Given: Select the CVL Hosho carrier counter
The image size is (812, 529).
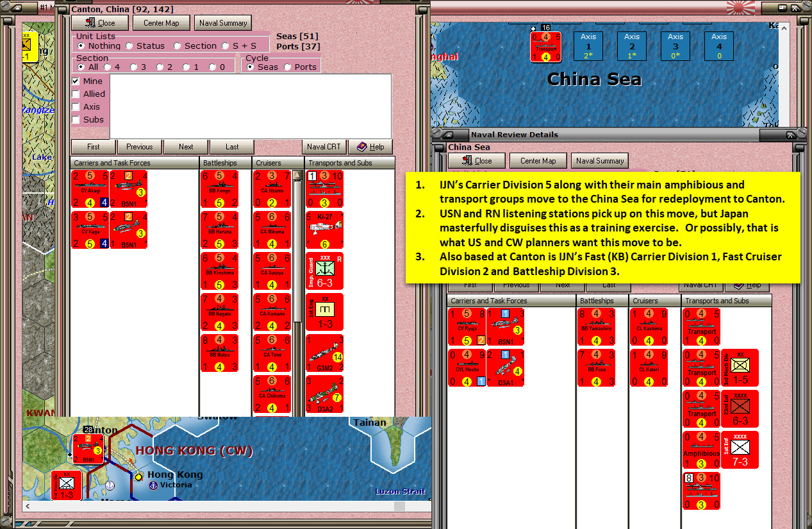Looking at the screenshot, I should [x=467, y=367].
